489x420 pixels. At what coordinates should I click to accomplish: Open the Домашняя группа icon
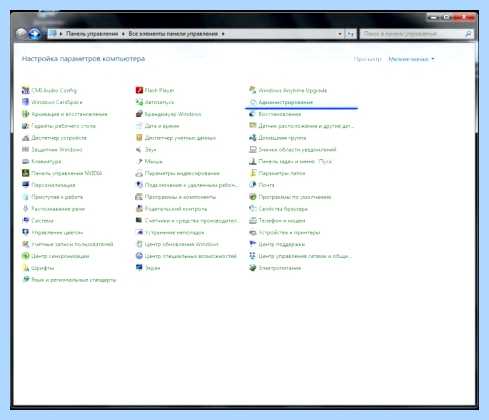click(253, 138)
